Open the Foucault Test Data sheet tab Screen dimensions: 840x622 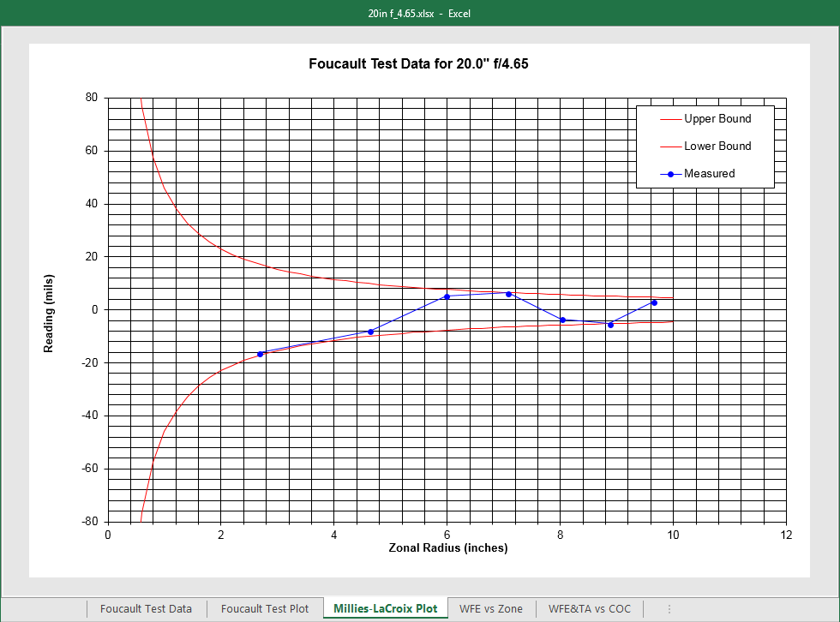click(146, 608)
